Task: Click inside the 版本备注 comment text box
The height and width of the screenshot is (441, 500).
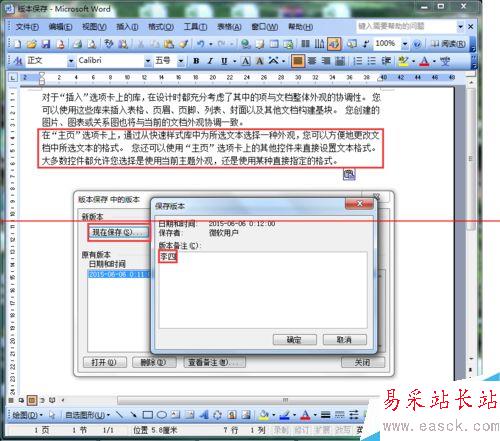Action: [263, 290]
